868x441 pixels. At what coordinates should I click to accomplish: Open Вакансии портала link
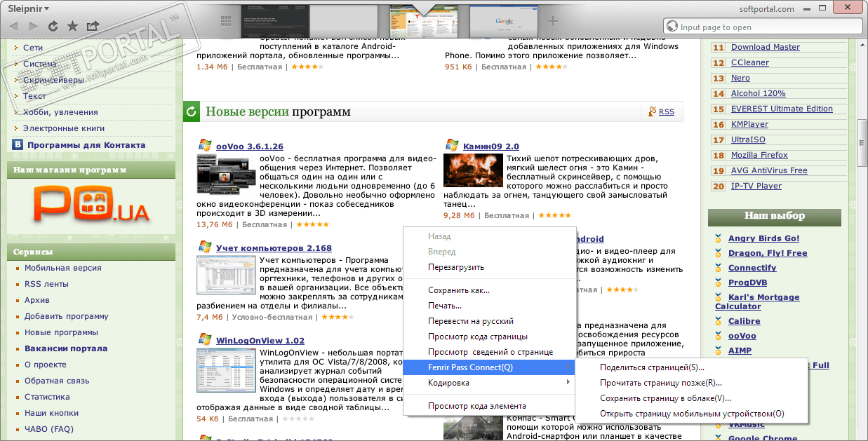tap(66, 348)
